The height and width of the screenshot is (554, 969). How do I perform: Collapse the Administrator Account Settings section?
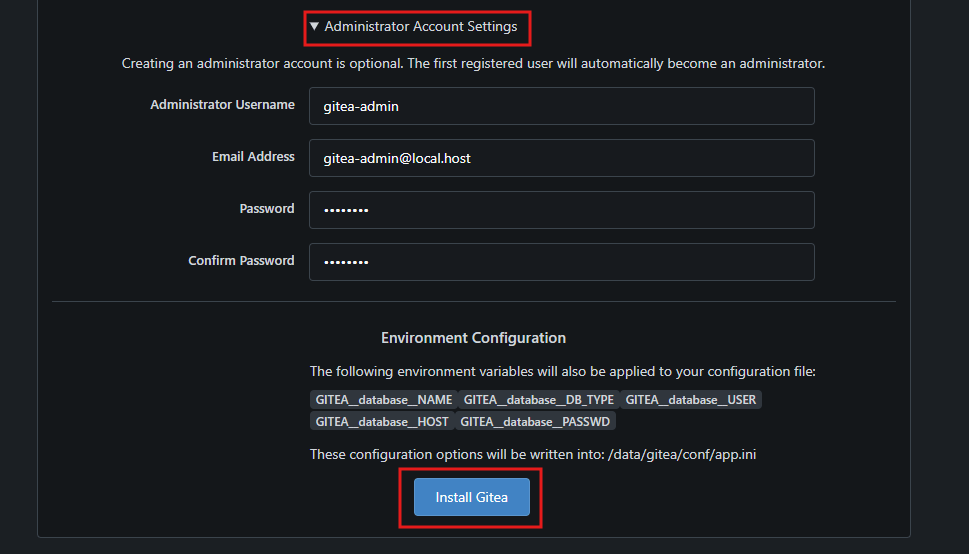[x=414, y=27]
